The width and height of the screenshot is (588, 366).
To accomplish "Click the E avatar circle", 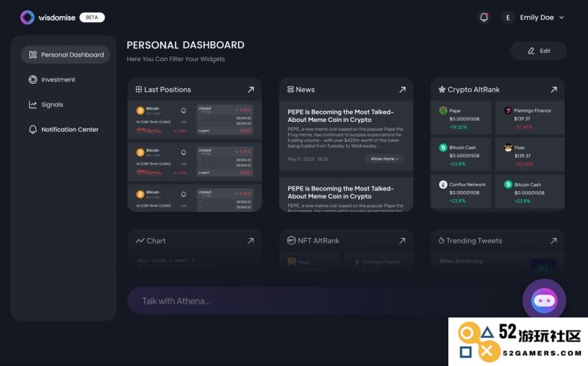I will click(508, 18).
